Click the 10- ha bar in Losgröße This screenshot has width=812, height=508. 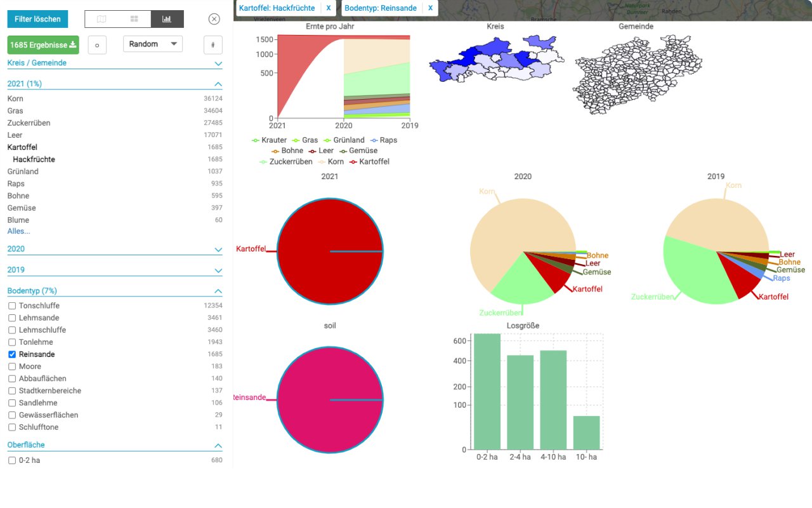click(x=586, y=432)
